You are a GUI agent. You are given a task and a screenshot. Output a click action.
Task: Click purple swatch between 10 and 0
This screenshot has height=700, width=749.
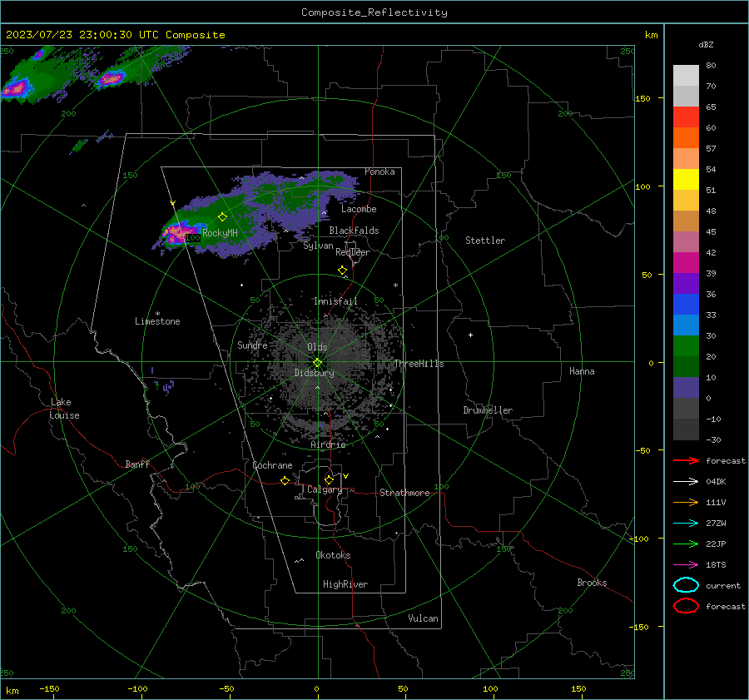(x=686, y=388)
